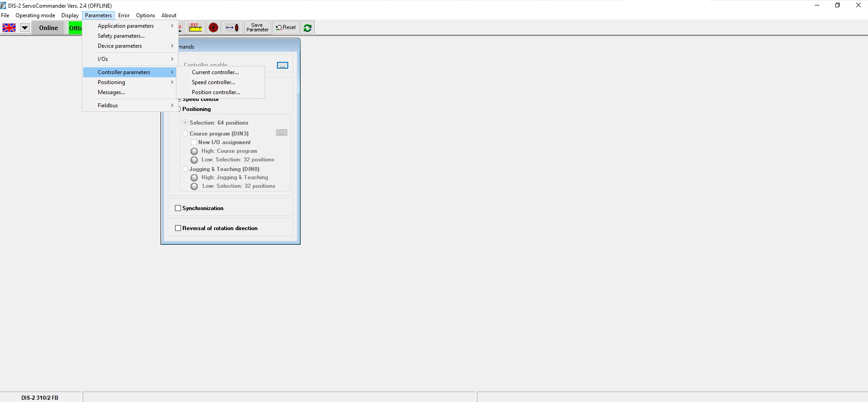
Task: Open the language dropdown arrow
Action: [25, 28]
